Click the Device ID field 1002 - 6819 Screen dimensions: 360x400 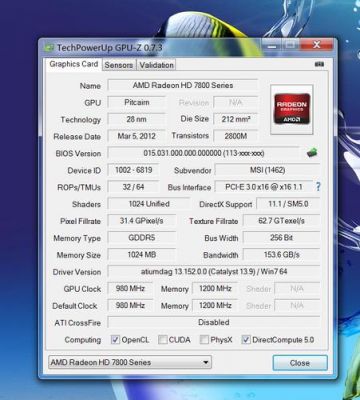pyautogui.click(x=133, y=170)
